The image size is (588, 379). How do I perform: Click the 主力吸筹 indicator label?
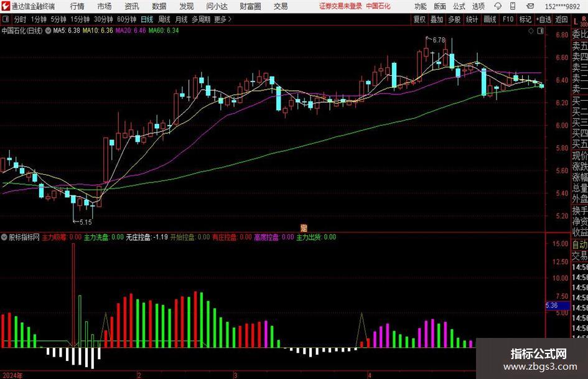tap(62, 237)
